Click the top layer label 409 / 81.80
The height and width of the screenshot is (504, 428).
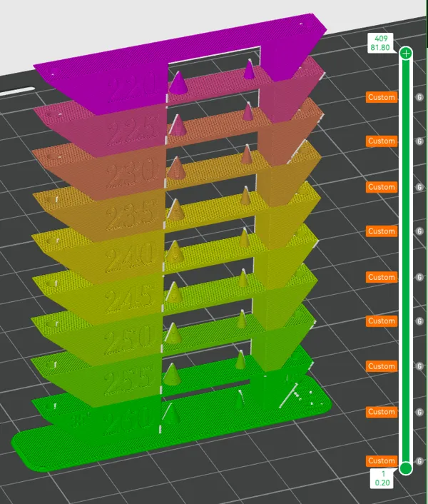(x=380, y=43)
